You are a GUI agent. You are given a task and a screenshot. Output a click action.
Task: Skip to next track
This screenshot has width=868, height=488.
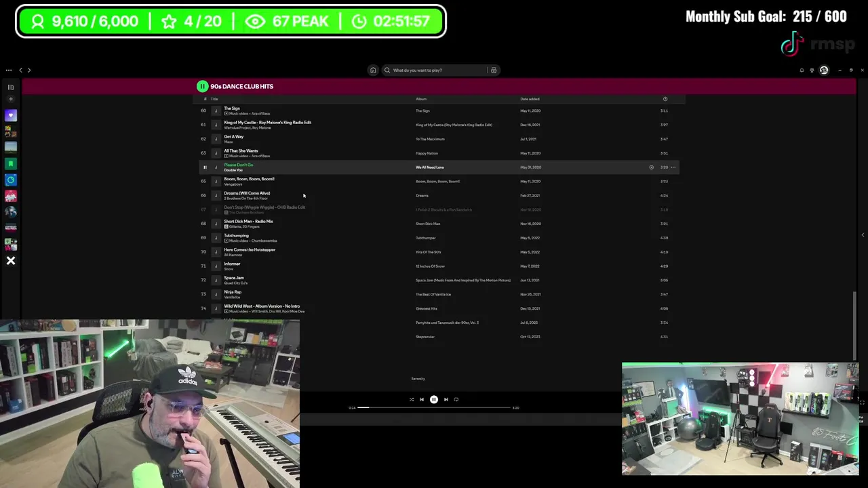446,400
